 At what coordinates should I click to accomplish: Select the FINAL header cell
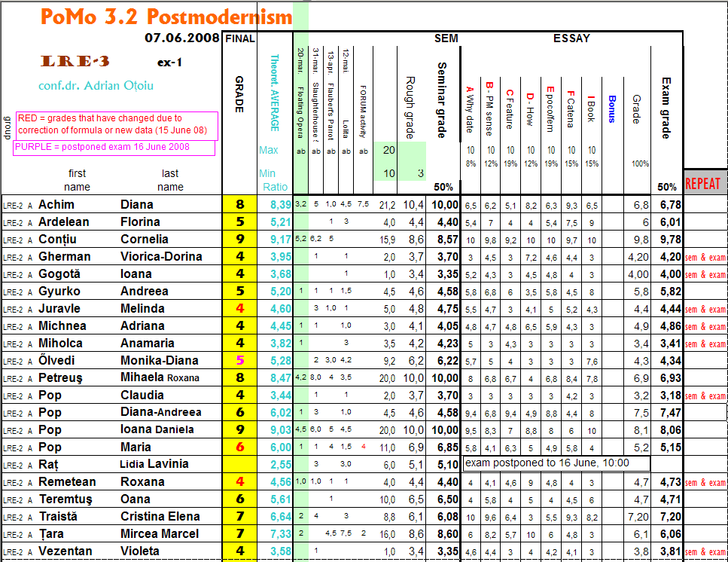tap(240, 38)
